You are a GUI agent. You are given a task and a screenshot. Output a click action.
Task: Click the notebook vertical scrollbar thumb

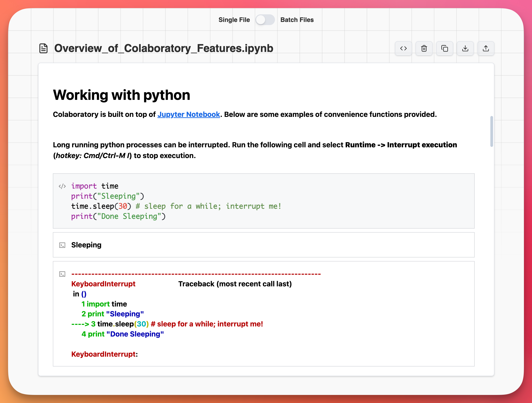491,131
